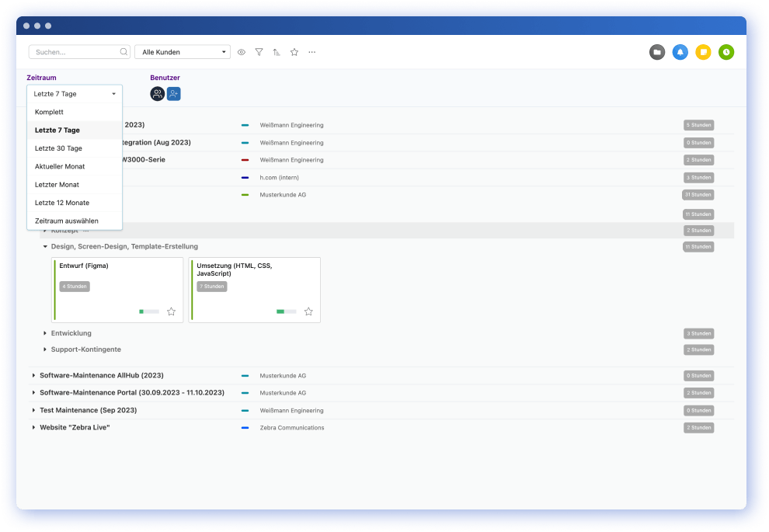Click Musterkunde AG in AllHub row
The height and width of the screenshot is (532, 769).
pos(283,376)
